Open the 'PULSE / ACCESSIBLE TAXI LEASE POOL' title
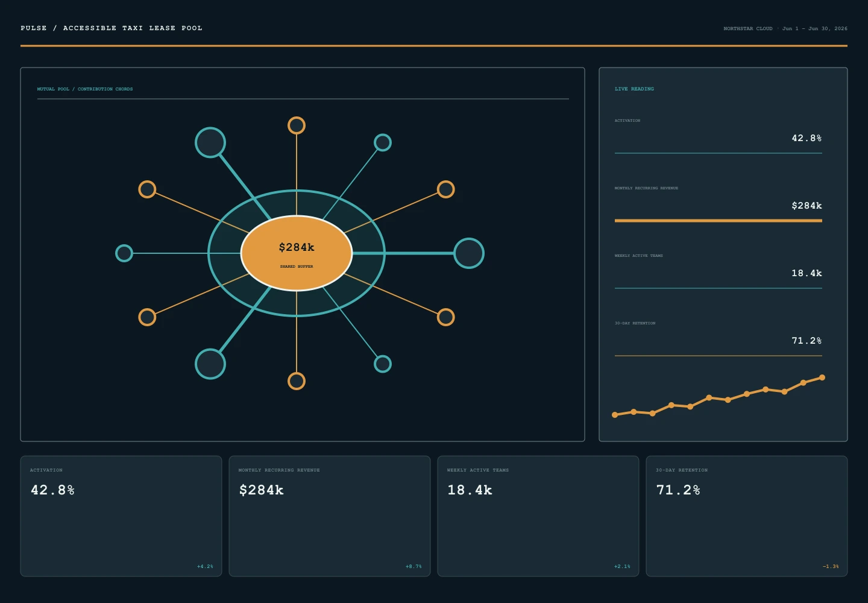Viewport: 868px width, 603px height. [x=112, y=28]
